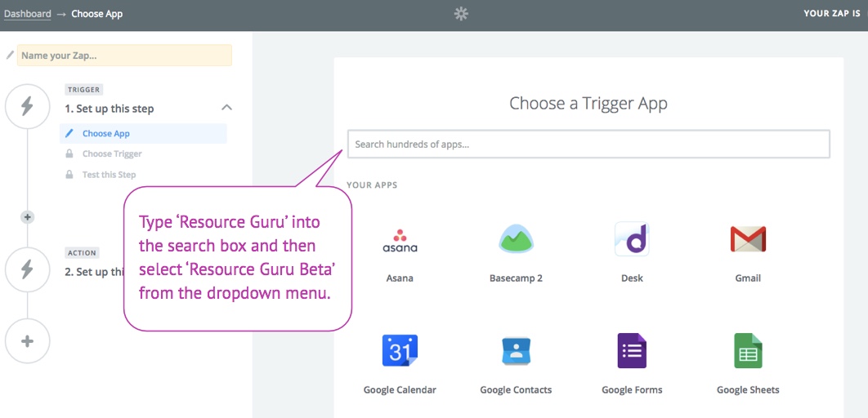This screenshot has width=868, height=418.
Task: Click the Desk label text
Action: (x=632, y=278)
